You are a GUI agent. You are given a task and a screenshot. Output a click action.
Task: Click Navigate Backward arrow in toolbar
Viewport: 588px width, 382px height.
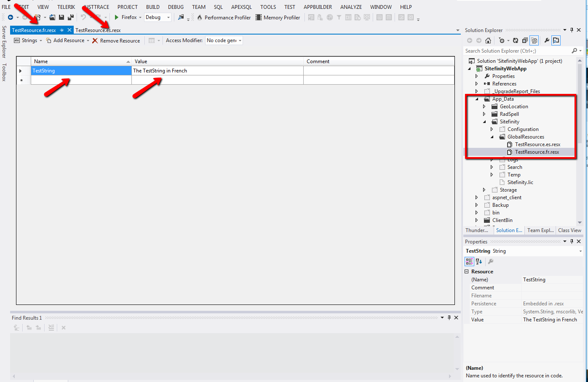click(11, 17)
